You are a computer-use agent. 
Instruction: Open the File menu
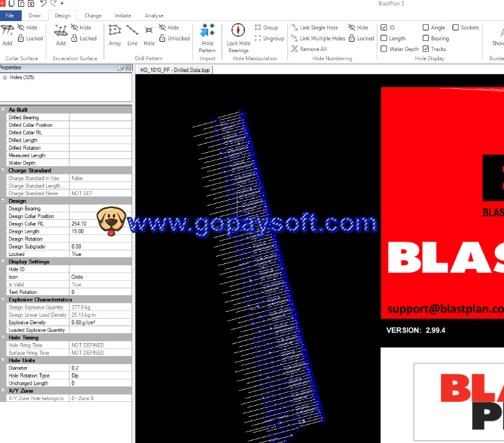(10, 16)
